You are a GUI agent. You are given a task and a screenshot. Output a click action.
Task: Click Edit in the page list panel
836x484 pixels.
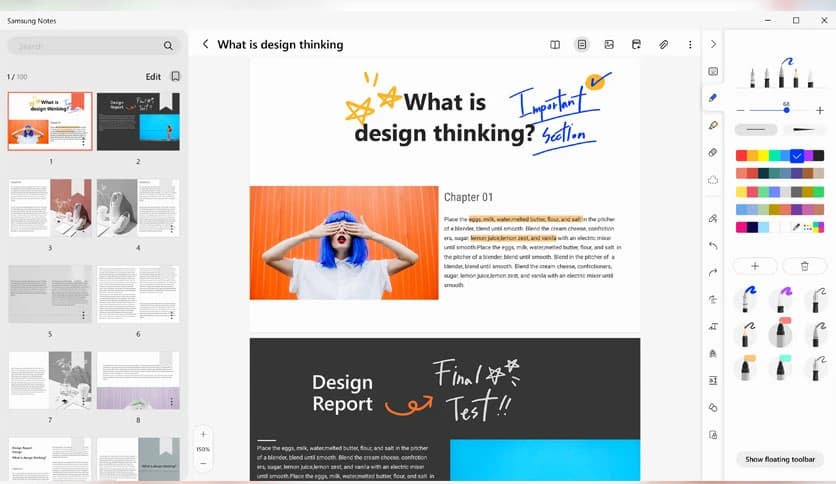coord(153,76)
